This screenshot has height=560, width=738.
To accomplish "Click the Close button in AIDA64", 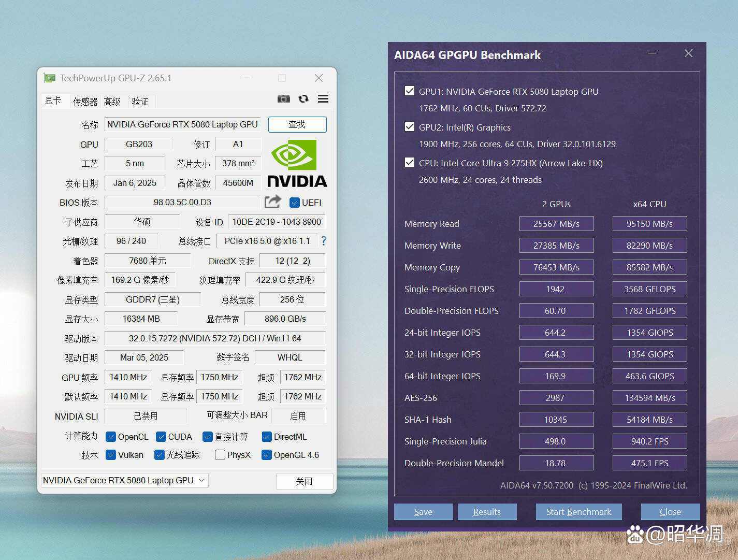I will click(670, 512).
